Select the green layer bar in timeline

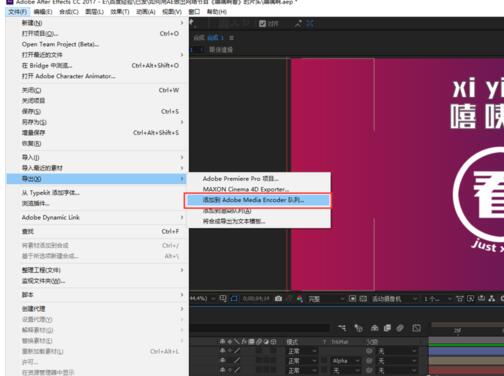tap(466, 344)
